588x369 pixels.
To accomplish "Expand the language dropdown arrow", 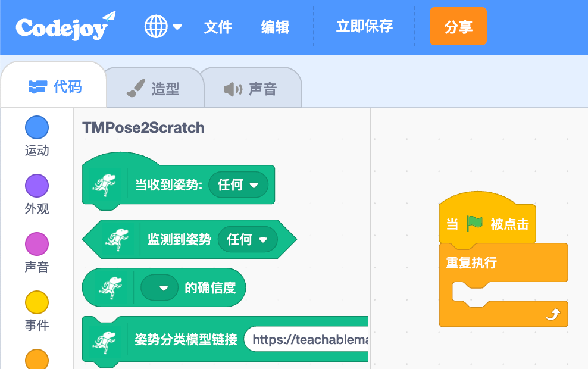I will point(177,27).
